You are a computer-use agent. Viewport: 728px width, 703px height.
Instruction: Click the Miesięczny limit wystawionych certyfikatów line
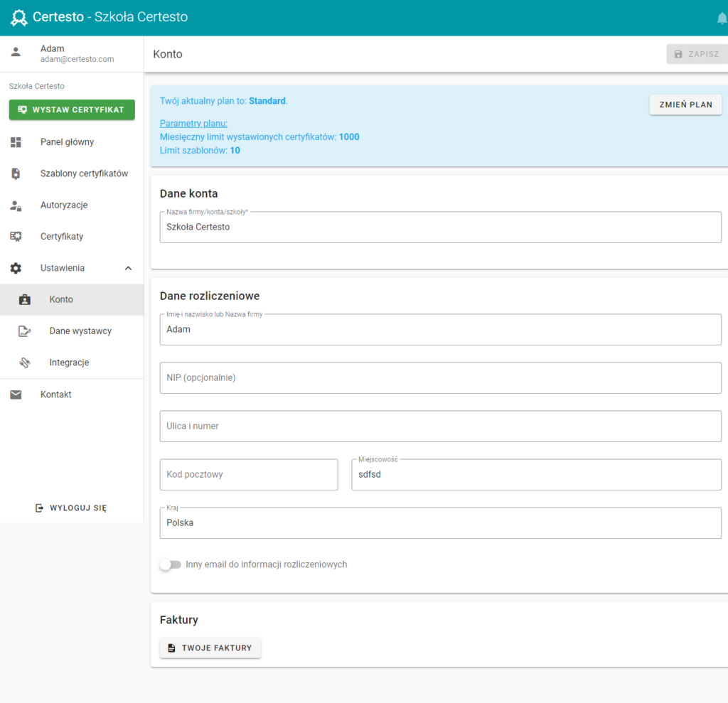coord(259,137)
